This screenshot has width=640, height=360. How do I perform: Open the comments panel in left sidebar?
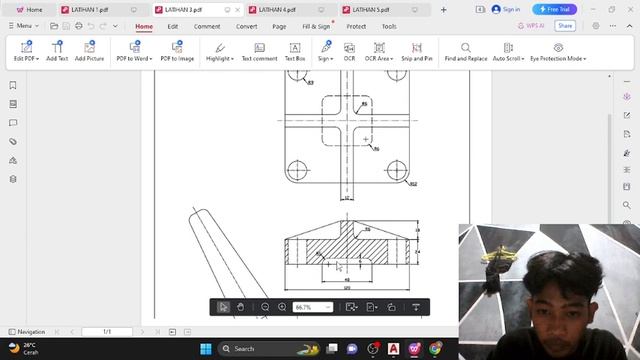pyautogui.click(x=13, y=123)
